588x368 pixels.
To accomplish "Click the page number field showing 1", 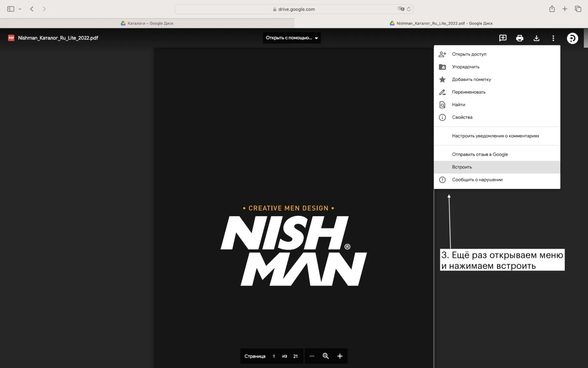I will click(x=274, y=356).
